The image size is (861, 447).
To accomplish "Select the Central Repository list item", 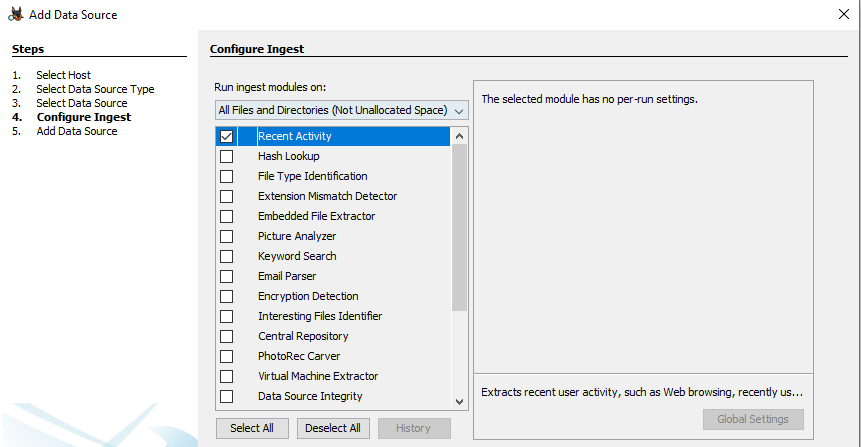I will point(303,336).
